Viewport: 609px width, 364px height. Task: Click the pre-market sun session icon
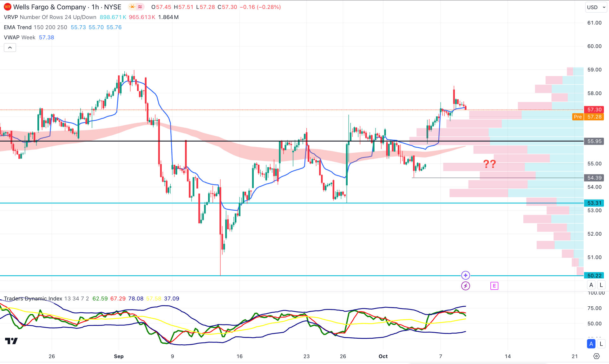point(132,7)
